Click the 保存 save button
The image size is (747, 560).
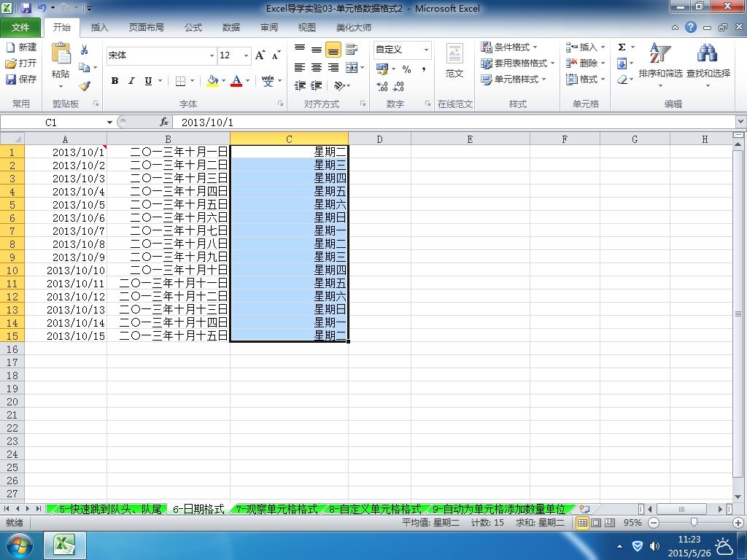click(21, 79)
